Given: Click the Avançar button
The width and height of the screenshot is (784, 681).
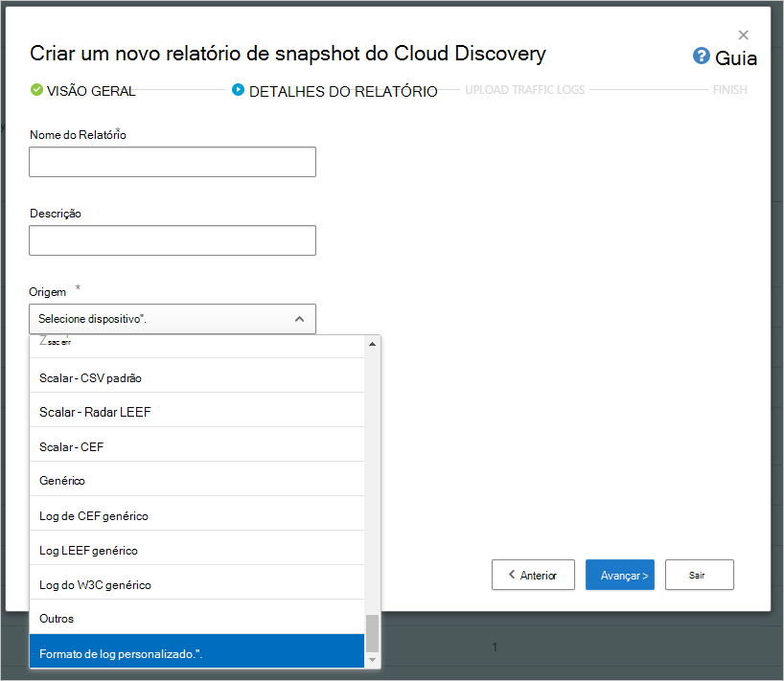Looking at the screenshot, I should [619, 575].
